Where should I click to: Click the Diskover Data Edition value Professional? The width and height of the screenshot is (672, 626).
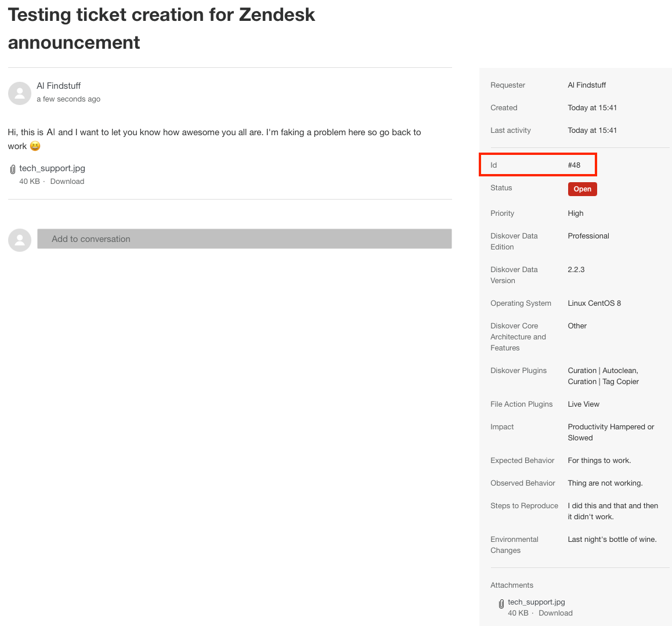point(588,236)
